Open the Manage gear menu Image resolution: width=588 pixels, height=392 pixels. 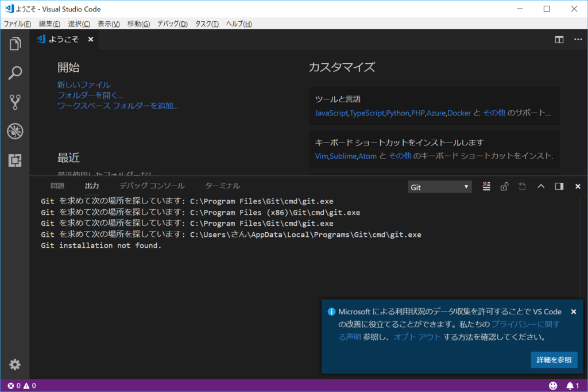[15, 364]
